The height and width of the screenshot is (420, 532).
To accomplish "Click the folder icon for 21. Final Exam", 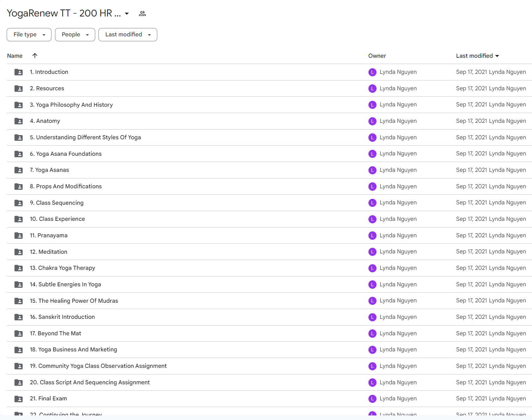I will [x=19, y=399].
